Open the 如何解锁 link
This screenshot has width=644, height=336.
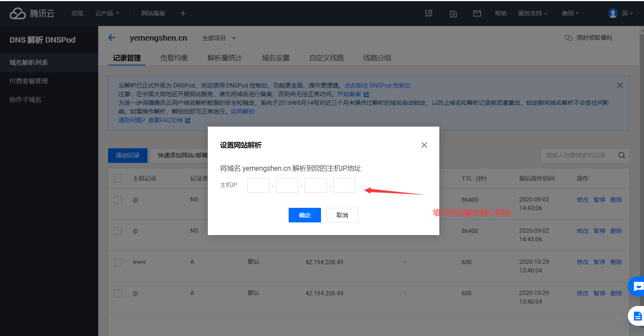(243, 112)
